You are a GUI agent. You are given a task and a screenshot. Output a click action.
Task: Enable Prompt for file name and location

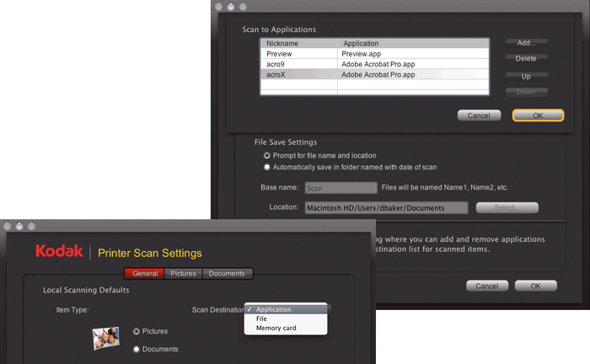[267, 156]
